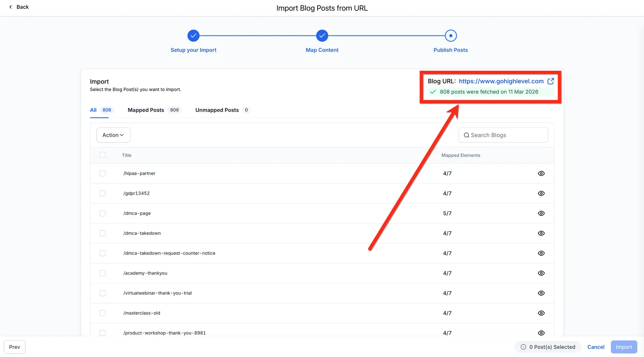Switch to the Unmapped Posts tab
The width and height of the screenshot is (644, 357).
coord(223,110)
